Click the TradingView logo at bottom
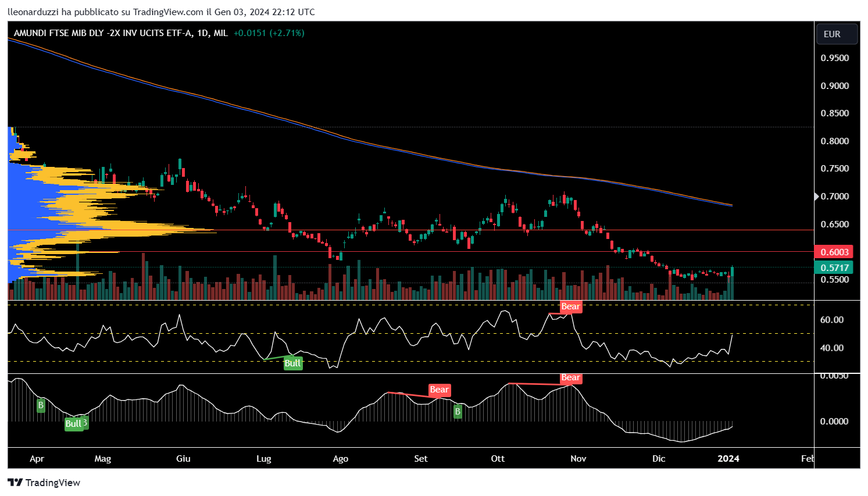 click(x=44, y=483)
